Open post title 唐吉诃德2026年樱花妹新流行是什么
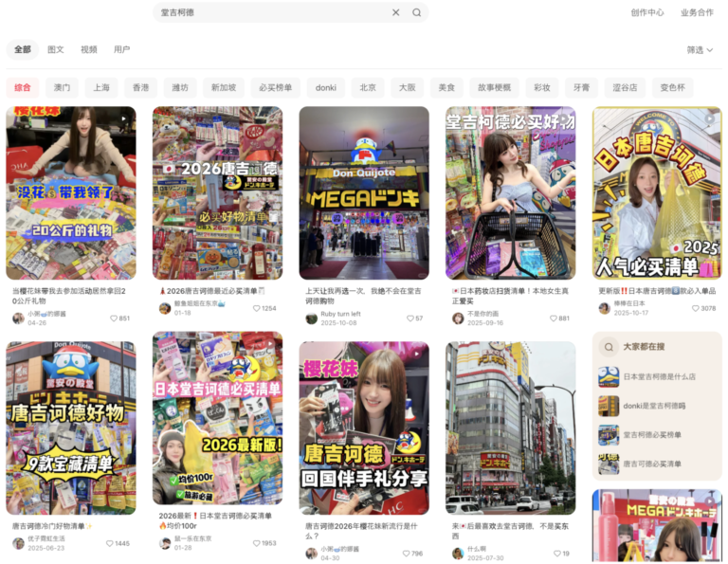728x564 pixels. (x=361, y=531)
